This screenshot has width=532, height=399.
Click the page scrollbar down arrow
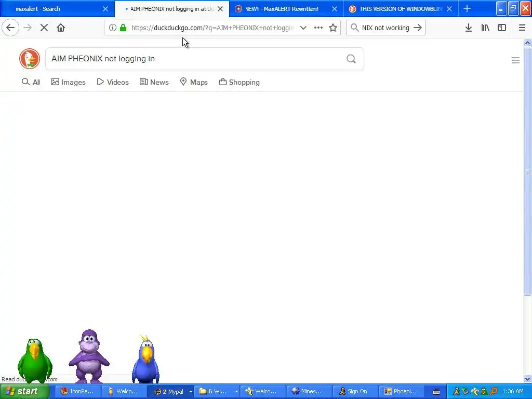528,379
